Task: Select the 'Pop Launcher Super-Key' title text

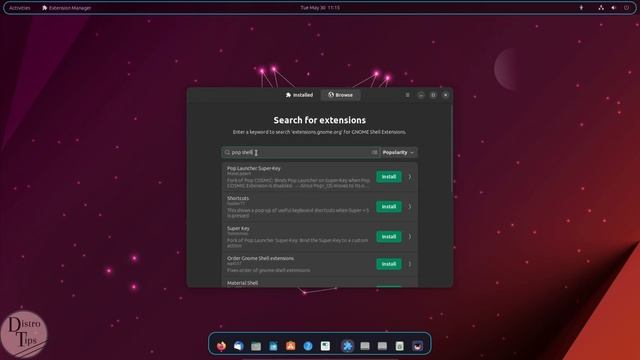Action: coord(253,168)
